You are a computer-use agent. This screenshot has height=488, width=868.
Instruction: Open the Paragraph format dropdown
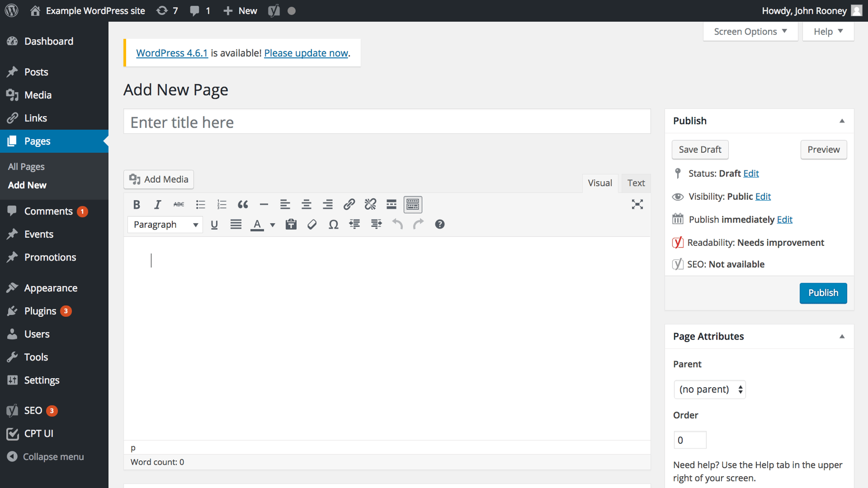pos(165,224)
